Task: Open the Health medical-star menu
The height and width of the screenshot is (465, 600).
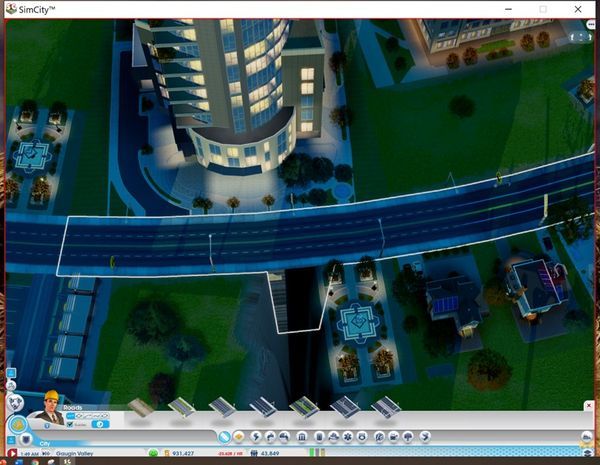Action: click(347, 437)
